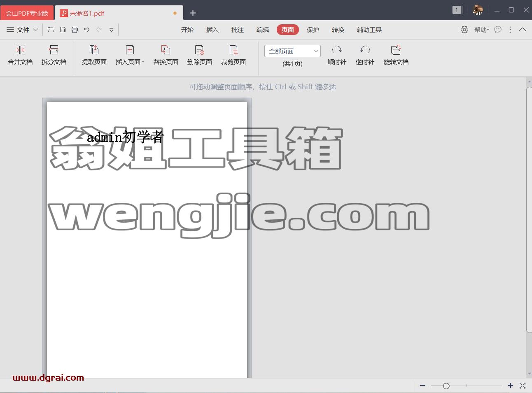Rotate pages clockwise (顺时针)
This screenshot has height=393, width=532.
(x=337, y=55)
